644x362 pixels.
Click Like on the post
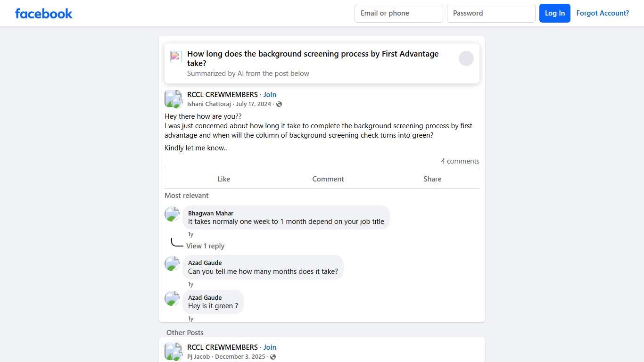click(224, 179)
